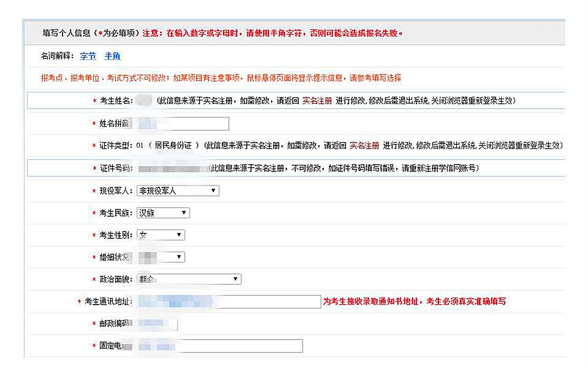
Task: Open the 考生性别 dropdown showing 女
Action: point(160,235)
